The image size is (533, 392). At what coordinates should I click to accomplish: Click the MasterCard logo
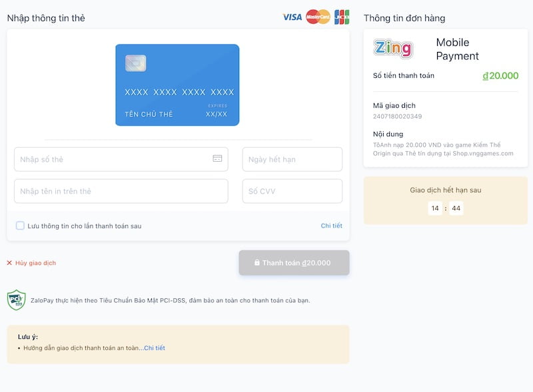[318, 17]
